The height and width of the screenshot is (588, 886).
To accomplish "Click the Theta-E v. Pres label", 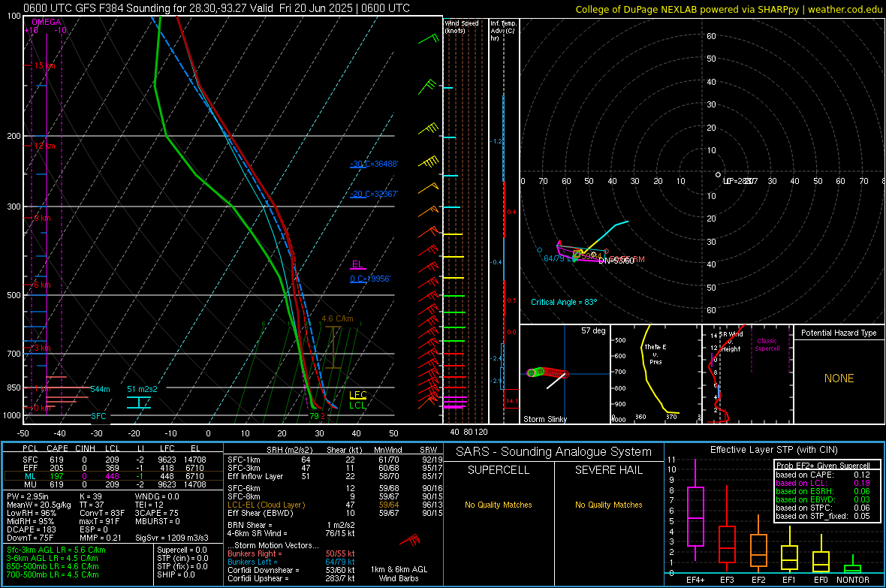I will (655, 354).
